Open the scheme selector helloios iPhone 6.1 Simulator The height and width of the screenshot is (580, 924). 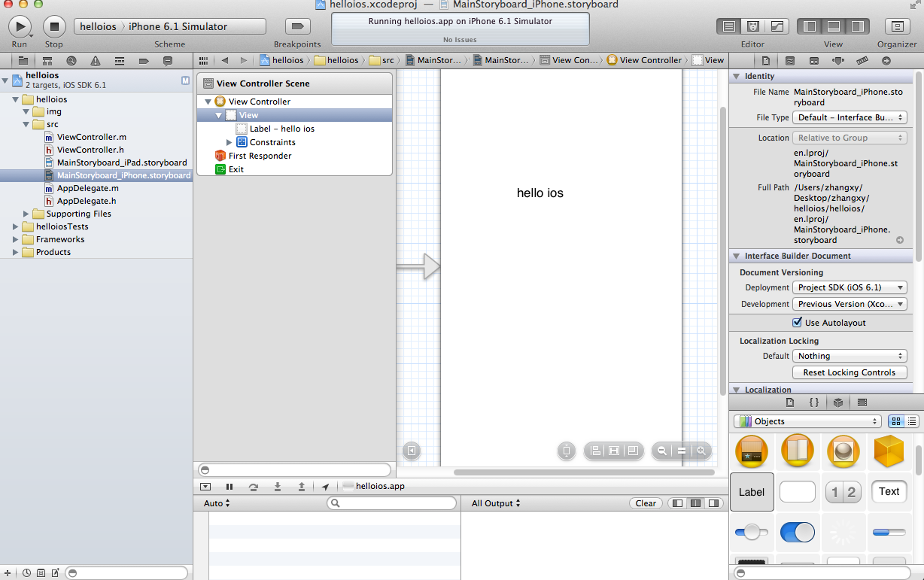pyautogui.click(x=170, y=26)
